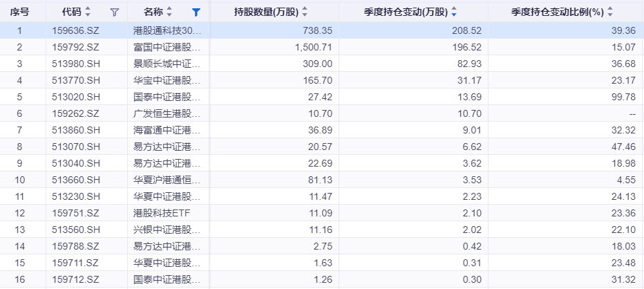Screen dimensions: 644x289
Task: Click holding value 738.35
Action: [x=319, y=30]
